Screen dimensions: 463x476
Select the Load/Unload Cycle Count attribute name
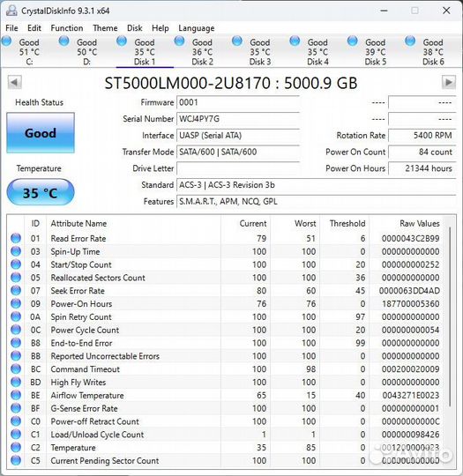tap(97, 435)
